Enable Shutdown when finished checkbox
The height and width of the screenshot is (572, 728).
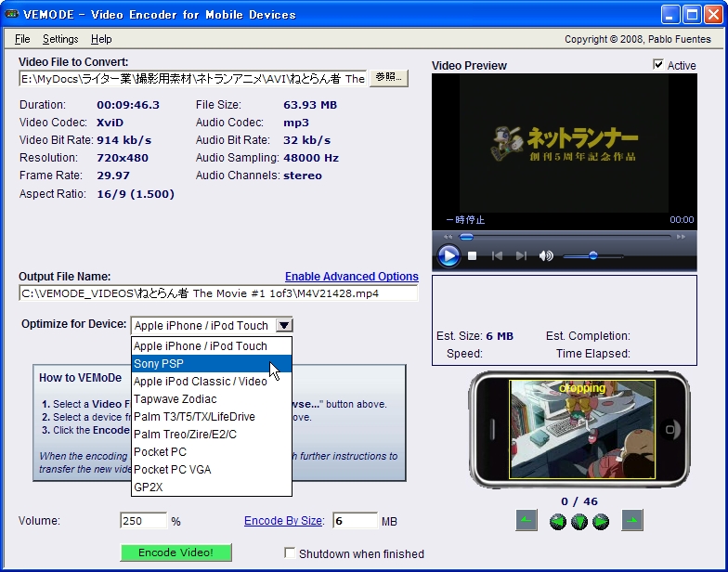(x=290, y=552)
